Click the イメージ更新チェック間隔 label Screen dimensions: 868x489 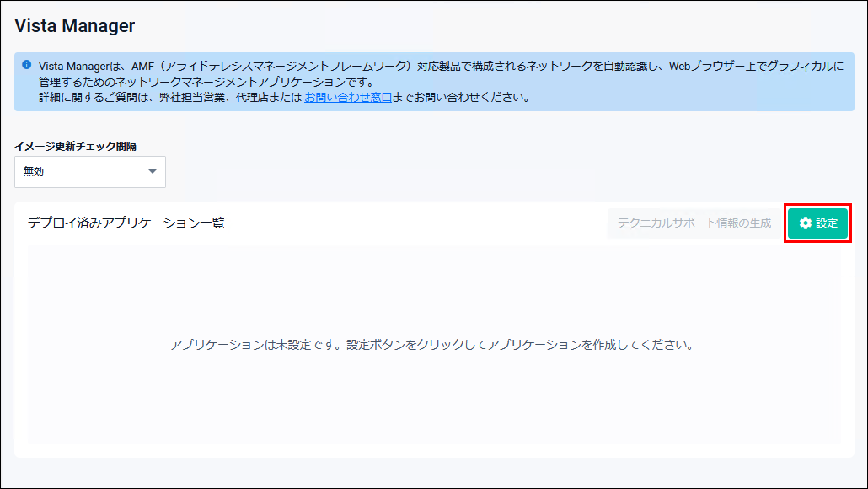click(75, 146)
